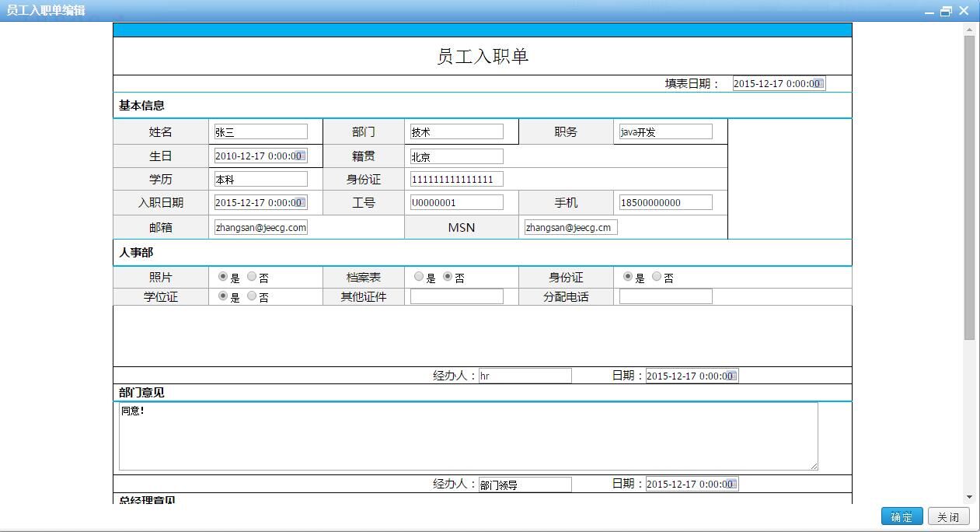Open date picker beside the 部门领导 经办人 field
Screen dimensions: 980x532
click(x=731, y=485)
